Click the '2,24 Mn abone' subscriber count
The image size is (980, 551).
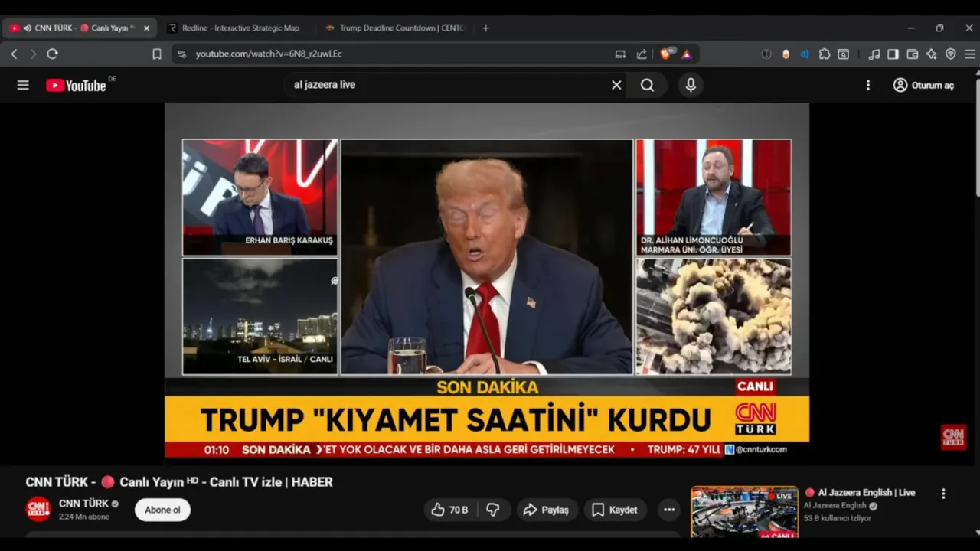click(x=84, y=517)
